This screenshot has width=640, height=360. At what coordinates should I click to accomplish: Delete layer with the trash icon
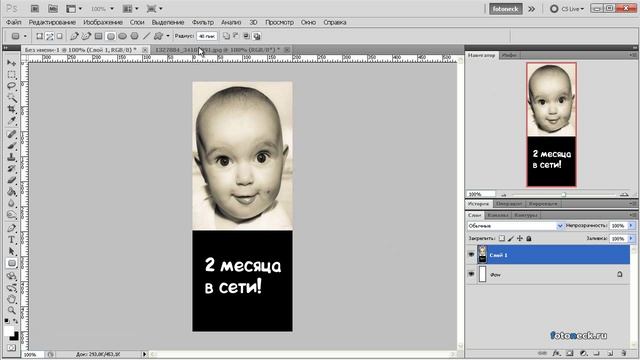pyautogui.click(x=624, y=353)
